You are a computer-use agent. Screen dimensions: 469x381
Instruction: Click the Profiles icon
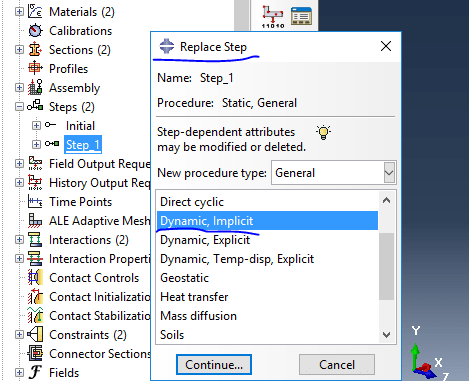[35, 68]
